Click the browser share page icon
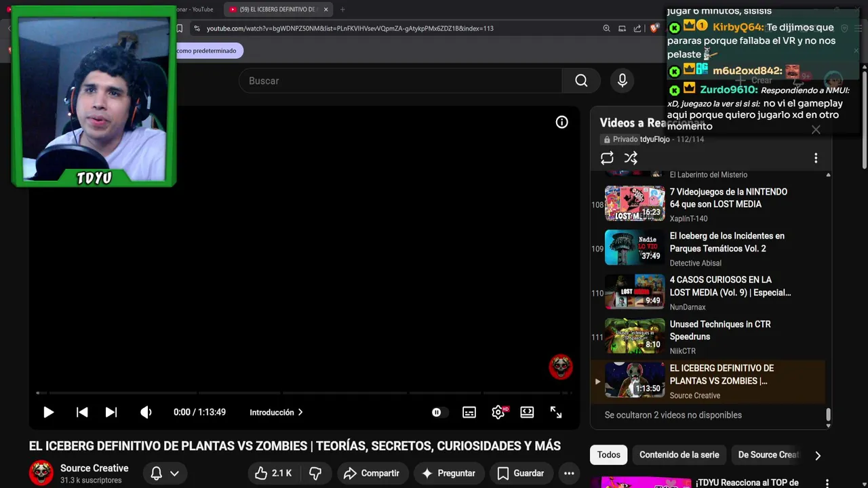This screenshot has height=488, width=868. pyautogui.click(x=637, y=28)
